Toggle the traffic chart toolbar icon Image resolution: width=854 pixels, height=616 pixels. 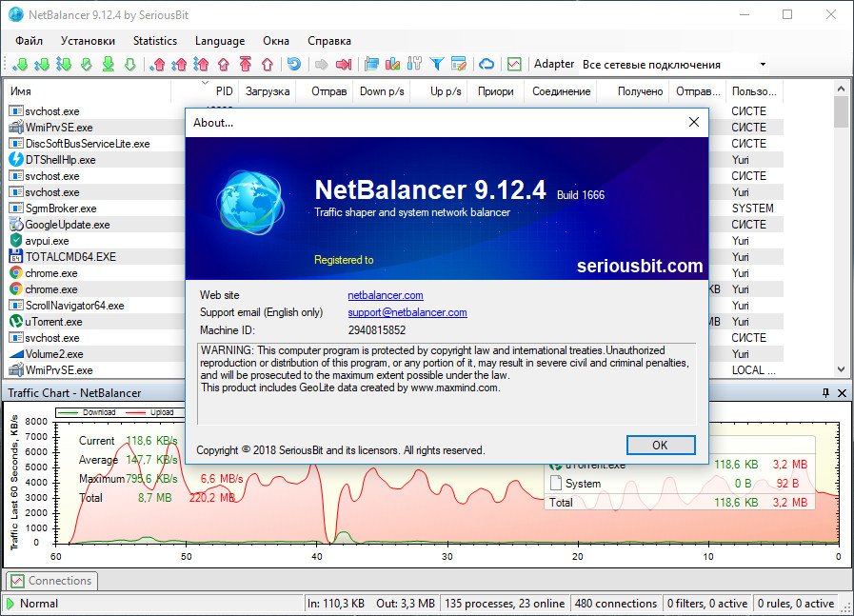514,65
